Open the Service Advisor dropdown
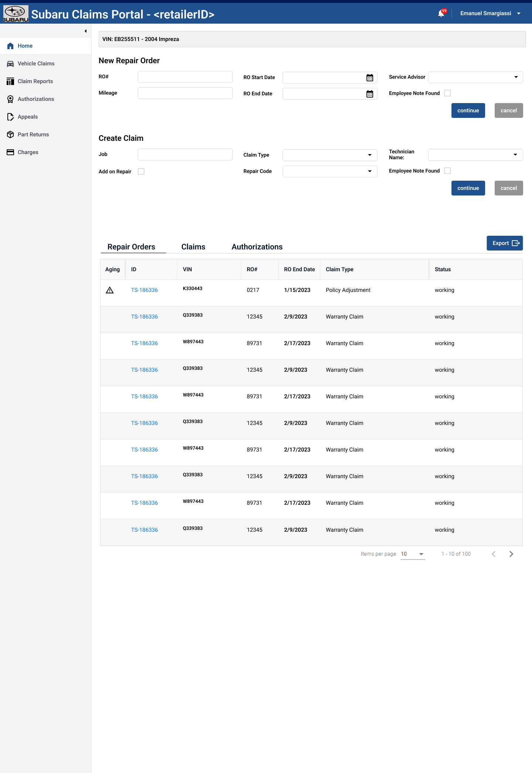 tap(475, 77)
